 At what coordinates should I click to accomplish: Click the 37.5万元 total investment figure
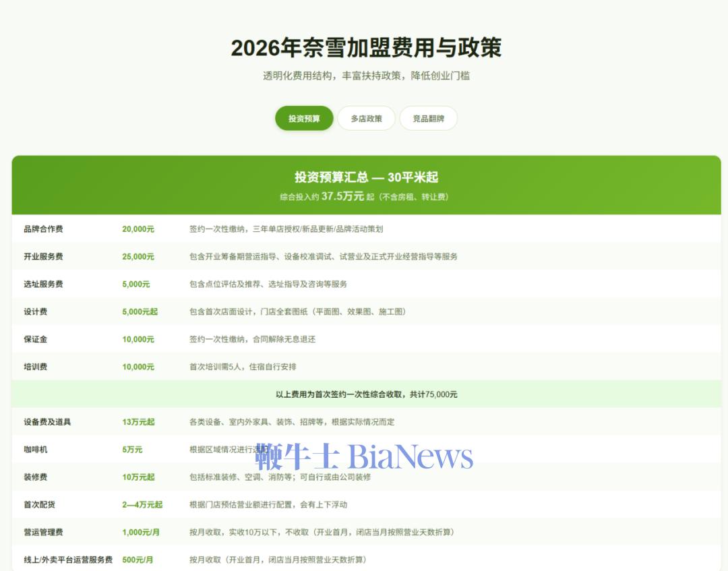tap(342, 196)
